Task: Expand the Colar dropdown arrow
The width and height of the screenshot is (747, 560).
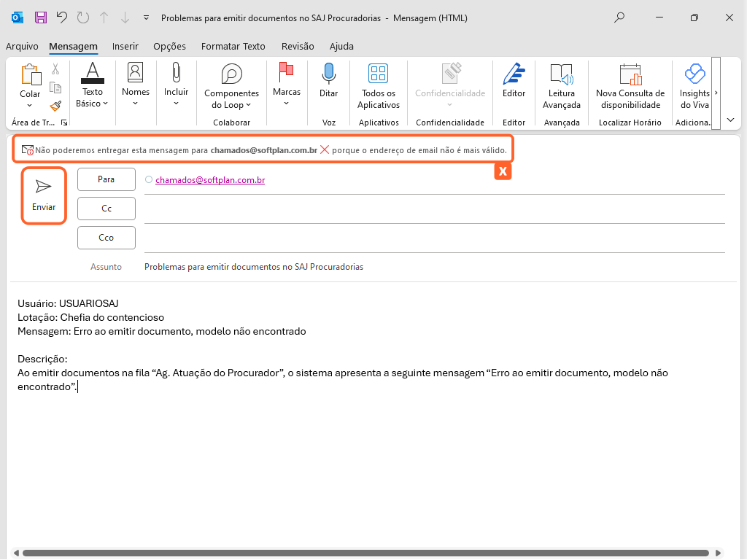Action: pyautogui.click(x=29, y=105)
